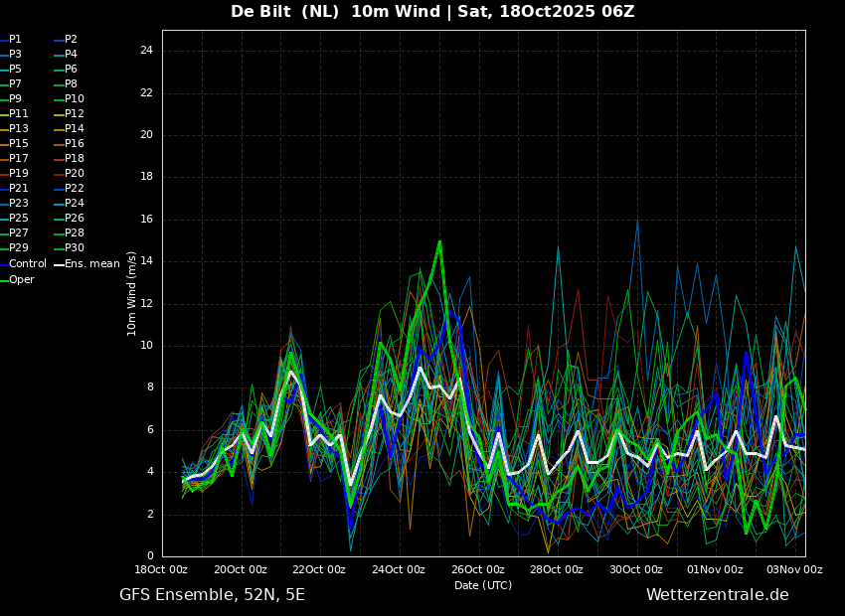Select the P12 legend entry
The width and height of the screenshot is (845, 616).
[70, 113]
